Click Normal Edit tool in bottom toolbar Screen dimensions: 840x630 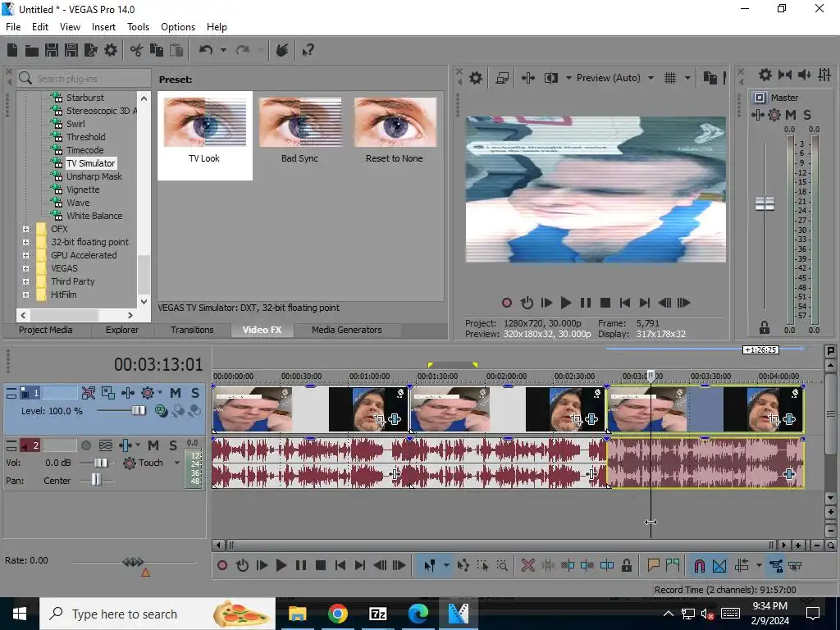(430, 566)
